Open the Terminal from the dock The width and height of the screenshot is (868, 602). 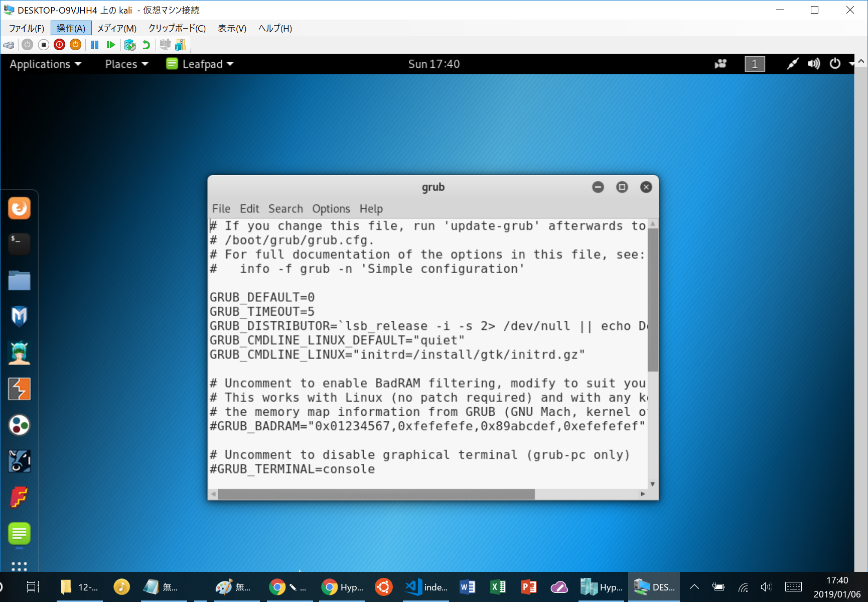tap(19, 244)
